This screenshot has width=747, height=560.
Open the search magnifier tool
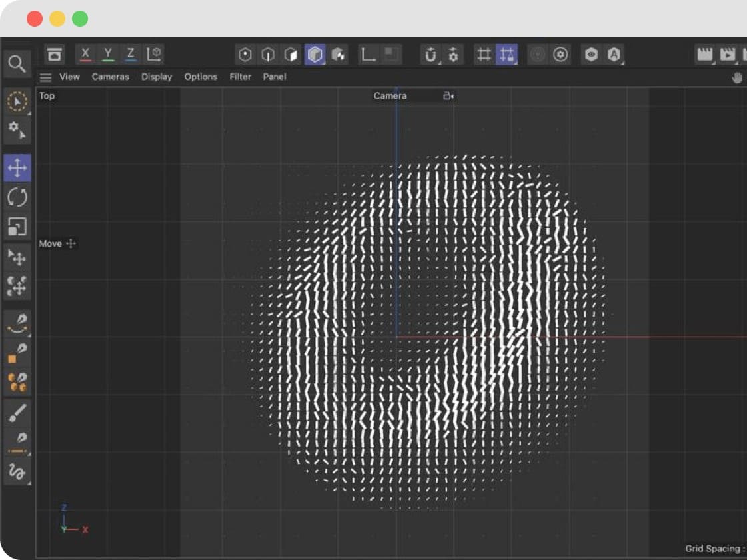(17, 64)
